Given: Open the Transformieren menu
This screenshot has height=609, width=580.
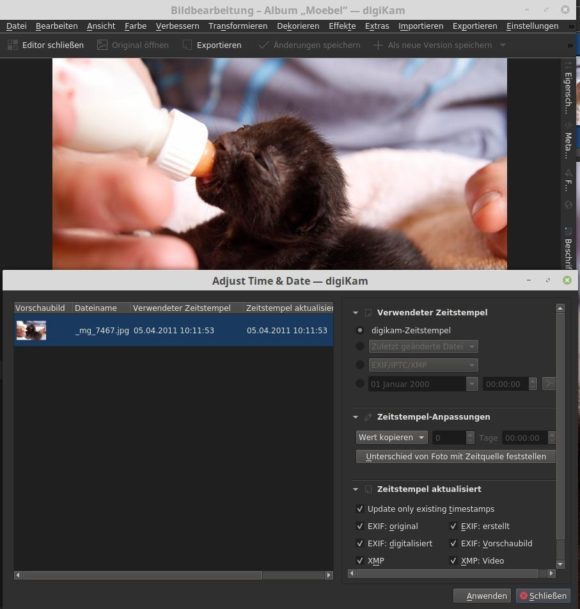Looking at the screenshot, I should click(x=238, y=26).
